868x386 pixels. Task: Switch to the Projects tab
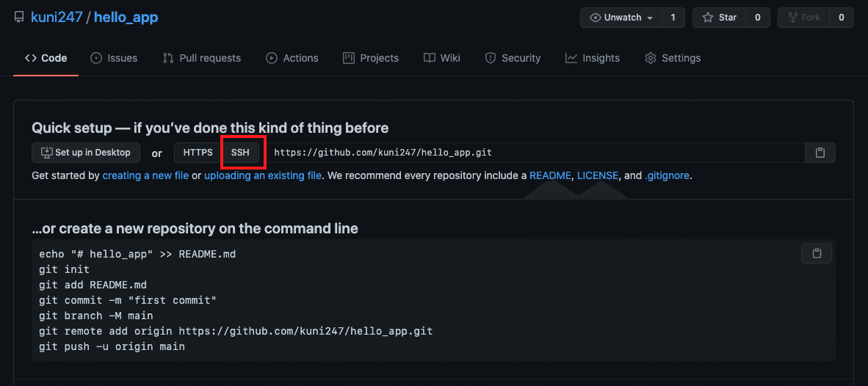pyautogui.click(x=371, y=58)
